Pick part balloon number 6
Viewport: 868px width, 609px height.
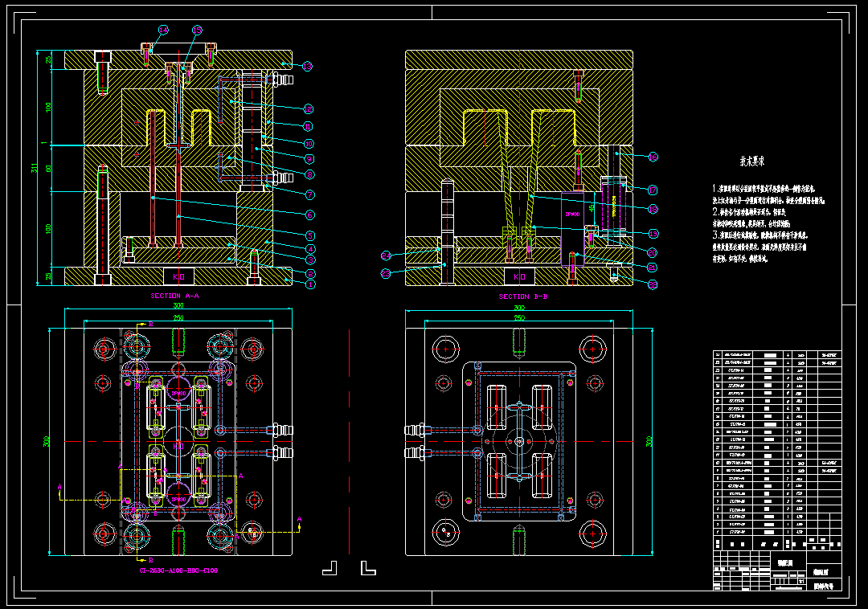pyautogui.click(x=310, y=215)
